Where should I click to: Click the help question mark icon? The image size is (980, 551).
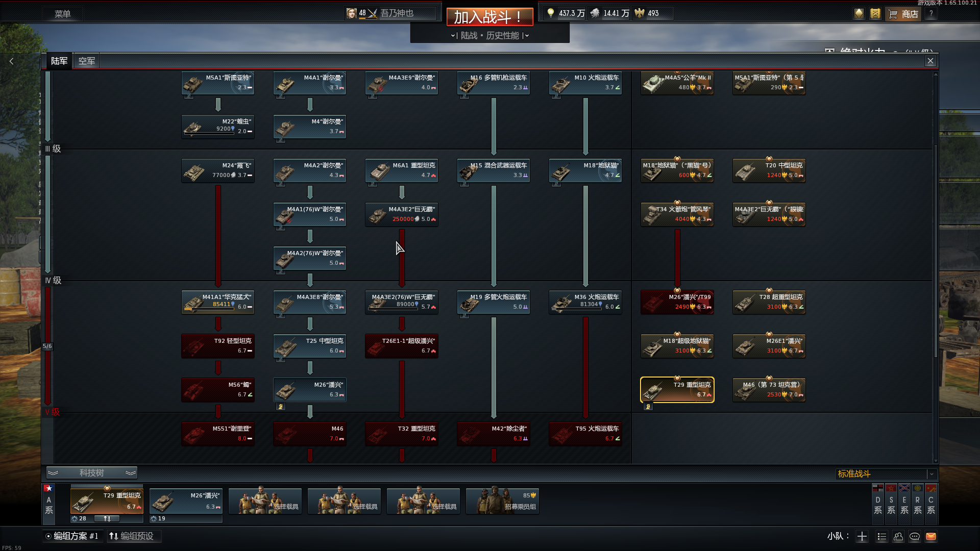pyautogui.click(x=931, y=14)
